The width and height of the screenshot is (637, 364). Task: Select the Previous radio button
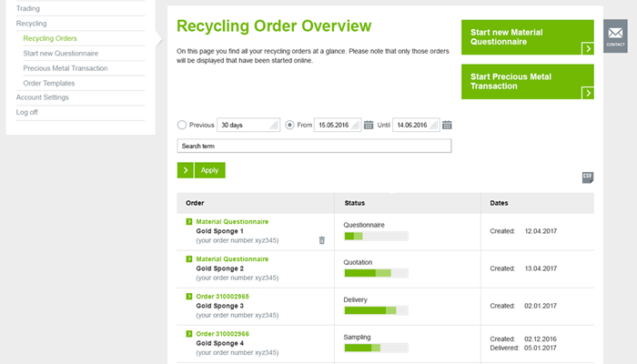[x=182, y=125]
